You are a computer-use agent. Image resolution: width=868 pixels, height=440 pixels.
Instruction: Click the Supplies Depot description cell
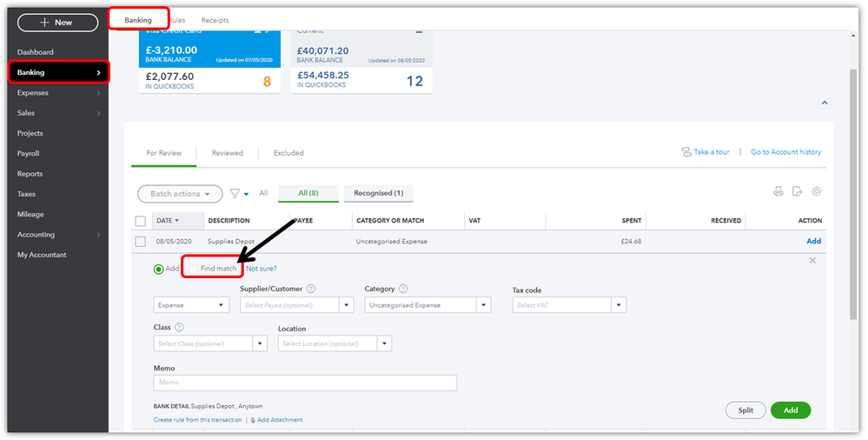(231, 242)
